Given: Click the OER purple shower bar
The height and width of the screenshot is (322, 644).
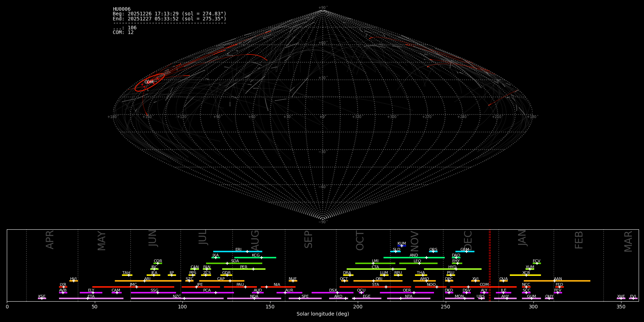Looking at the screenshot, I should point(407,293).
